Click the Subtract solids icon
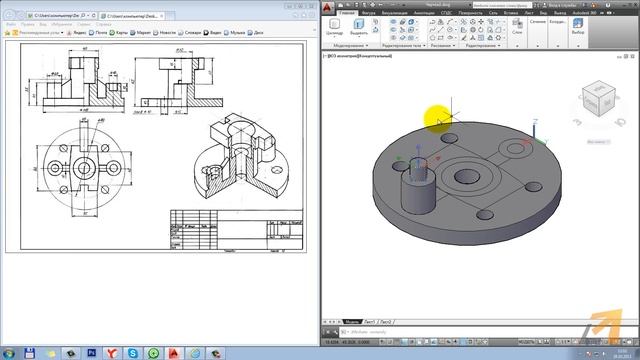This screenshot has height=360, width=640. click(x=393, y=30)
